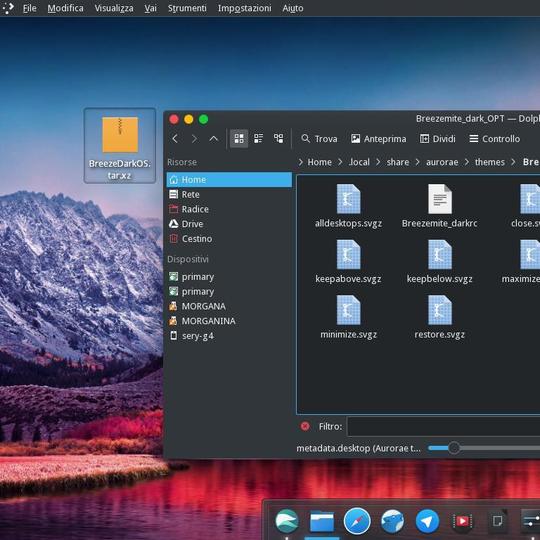Click themes in the breadcrumb path
This screenshot has width=540, height=540.
pos(490,162)
